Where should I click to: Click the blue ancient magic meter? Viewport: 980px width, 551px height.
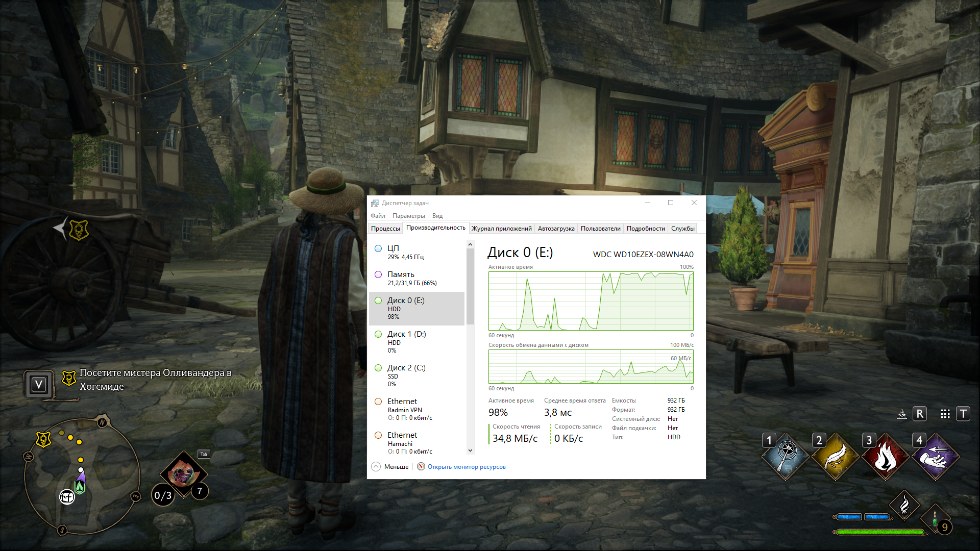click(863, 517)
